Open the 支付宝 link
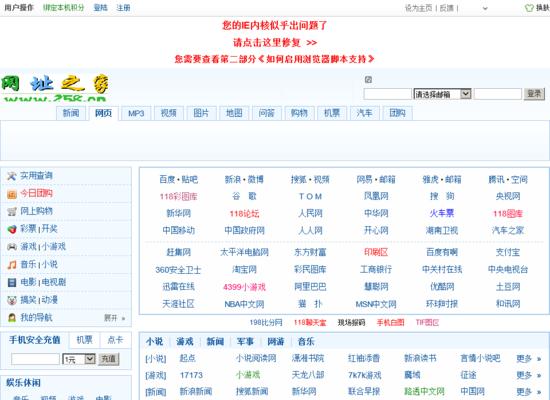Viewport: 550px width, 400px height. (508, 252)
